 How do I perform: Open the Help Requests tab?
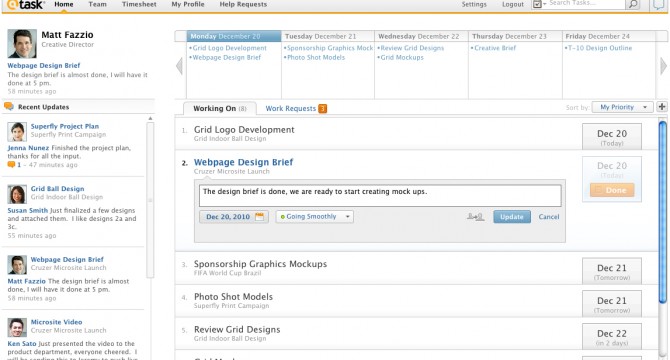pos(243,4)
